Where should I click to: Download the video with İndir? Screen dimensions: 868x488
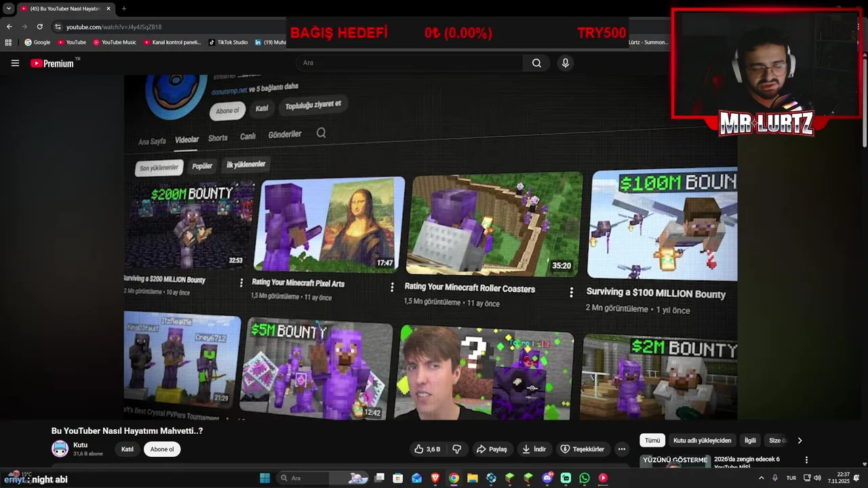[x=534, y=449]
